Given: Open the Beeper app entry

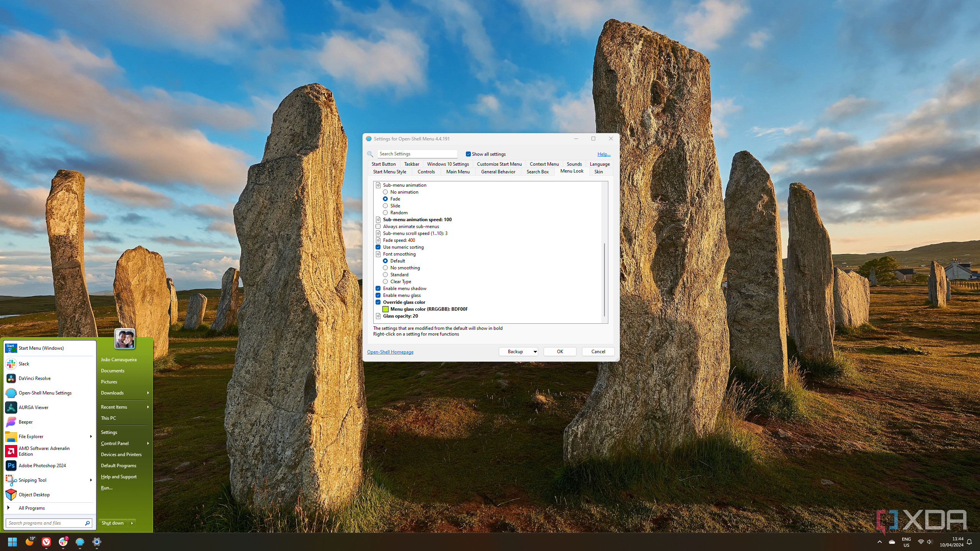Looking at the screenshot, I should (26, 422).
